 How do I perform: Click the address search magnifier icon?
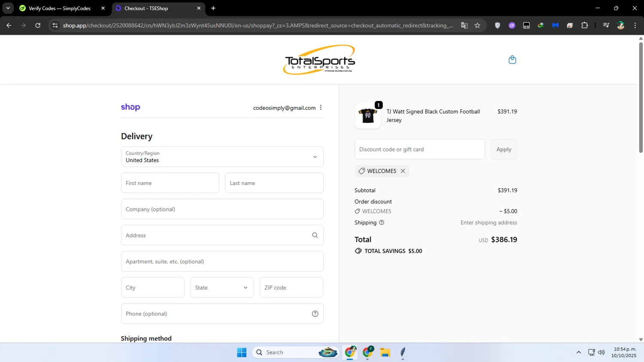315,235
